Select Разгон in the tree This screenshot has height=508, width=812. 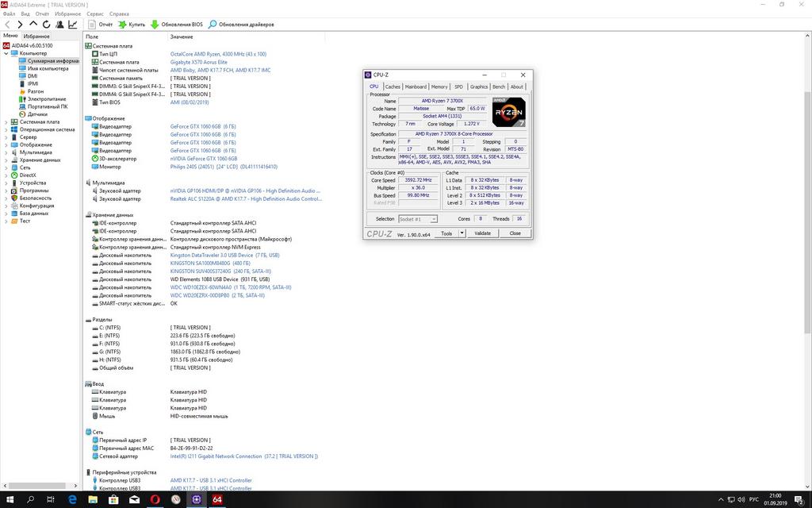pyautogui.click(x=36, y=91)
